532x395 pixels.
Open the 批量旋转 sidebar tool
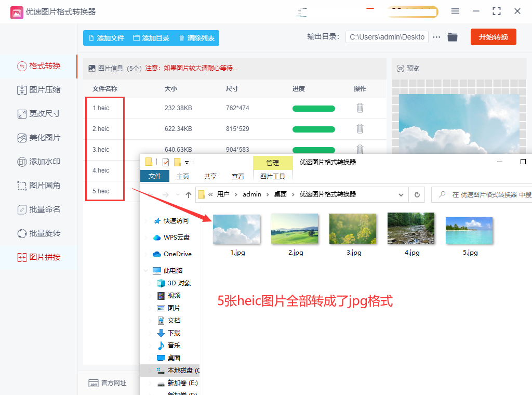click(x=39, y=233)
